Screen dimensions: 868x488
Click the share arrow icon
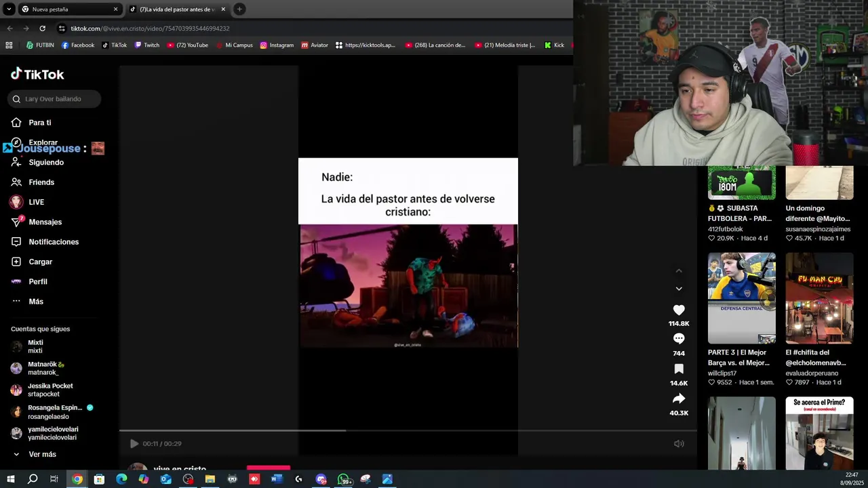tap(679, 399)
